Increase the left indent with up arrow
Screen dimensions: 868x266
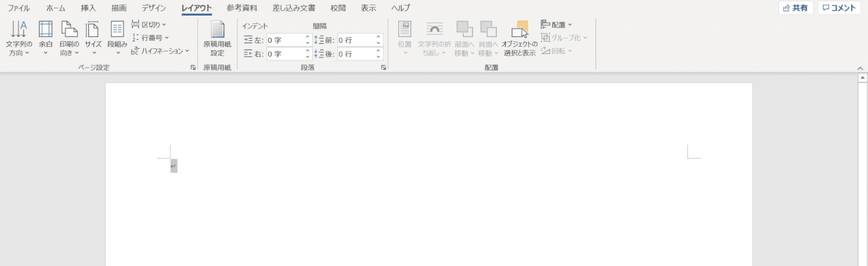coord(308,37)
